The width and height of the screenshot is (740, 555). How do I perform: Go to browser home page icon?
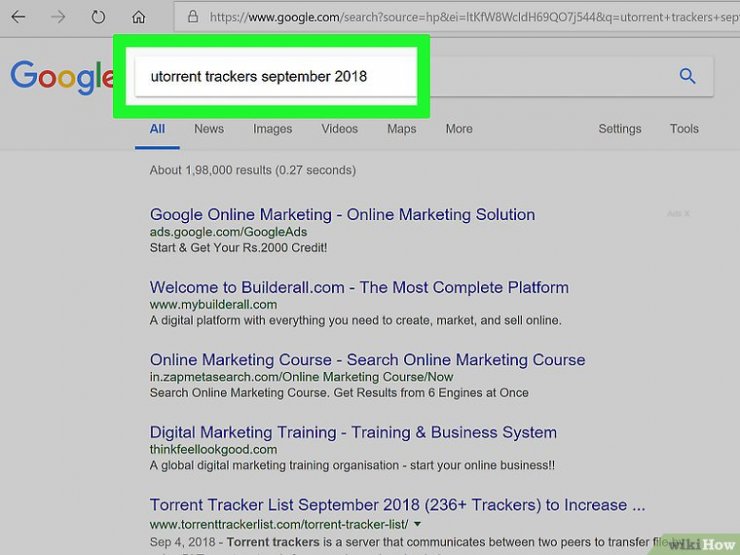click(x=138, y=17)
